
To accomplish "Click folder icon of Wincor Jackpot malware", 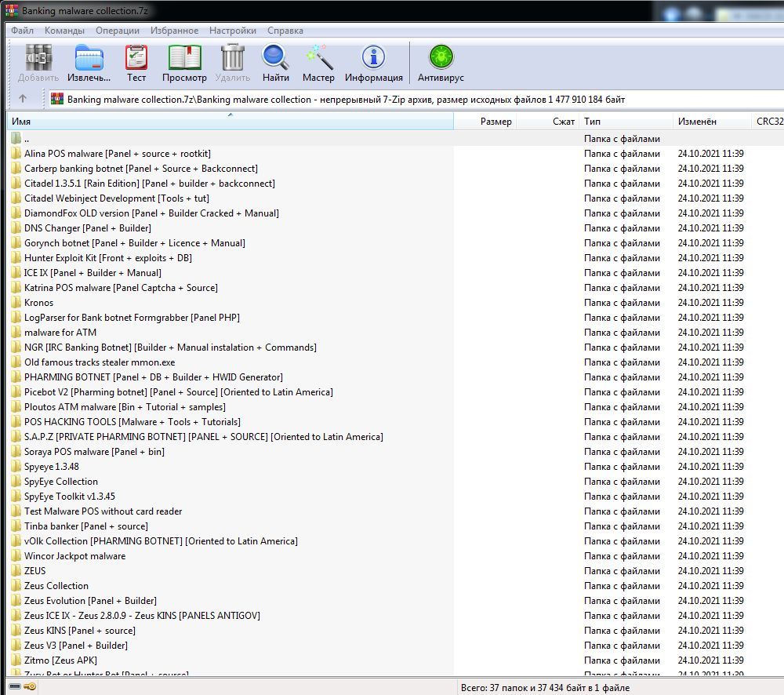I will tap(16, 556).
